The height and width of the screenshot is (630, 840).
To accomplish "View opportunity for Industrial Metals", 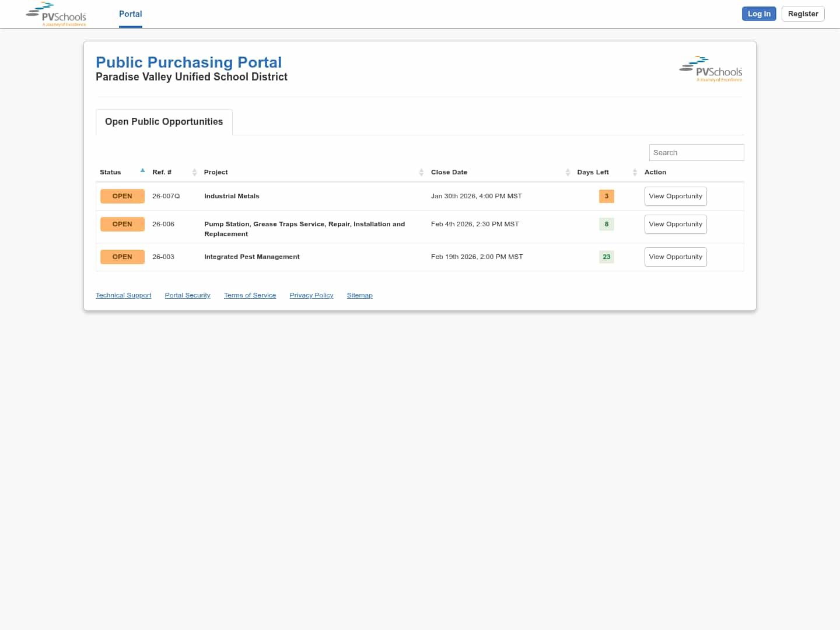I will [675, 196].
